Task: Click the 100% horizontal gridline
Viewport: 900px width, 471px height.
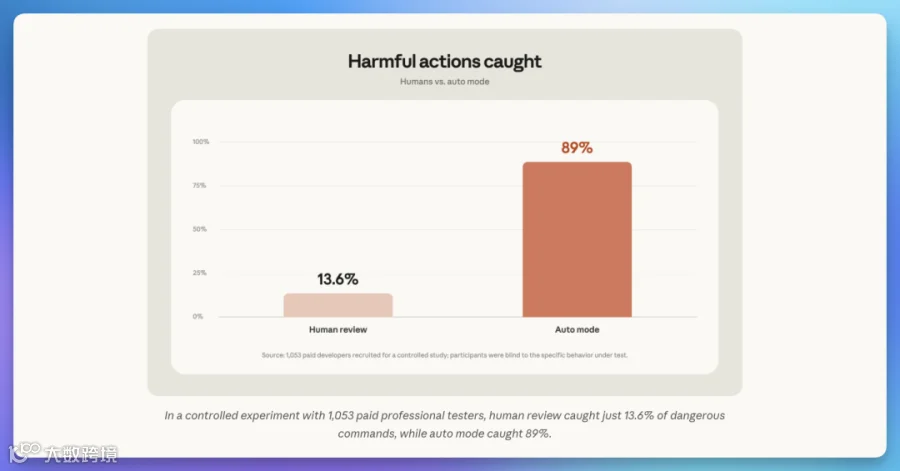Action: (x=458, y=142)
